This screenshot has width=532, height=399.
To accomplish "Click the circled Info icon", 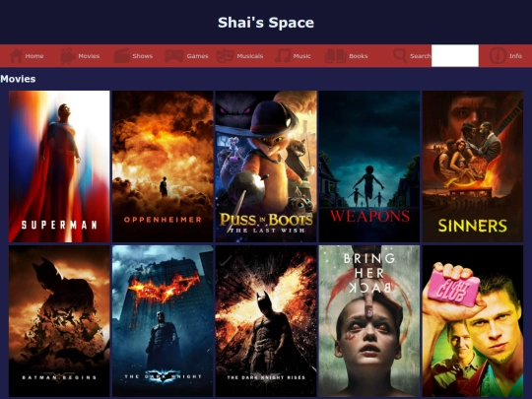I will [498, 56].
